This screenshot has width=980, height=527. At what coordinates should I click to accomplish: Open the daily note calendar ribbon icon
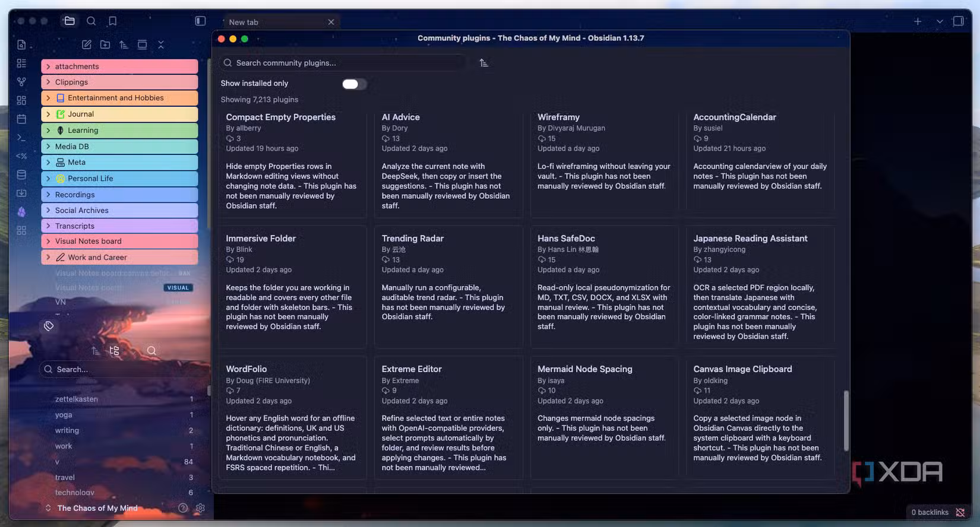tap(21, 119)
